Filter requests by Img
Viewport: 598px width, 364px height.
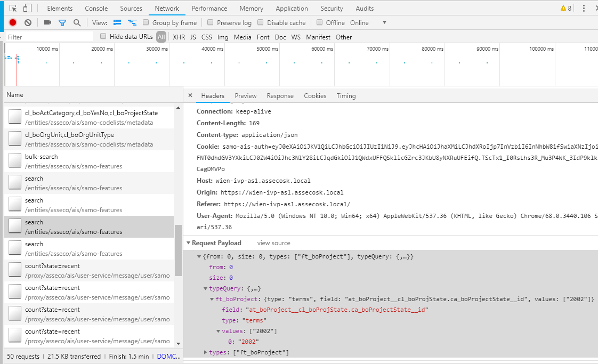pyautogui.click(x=223, y=37)
